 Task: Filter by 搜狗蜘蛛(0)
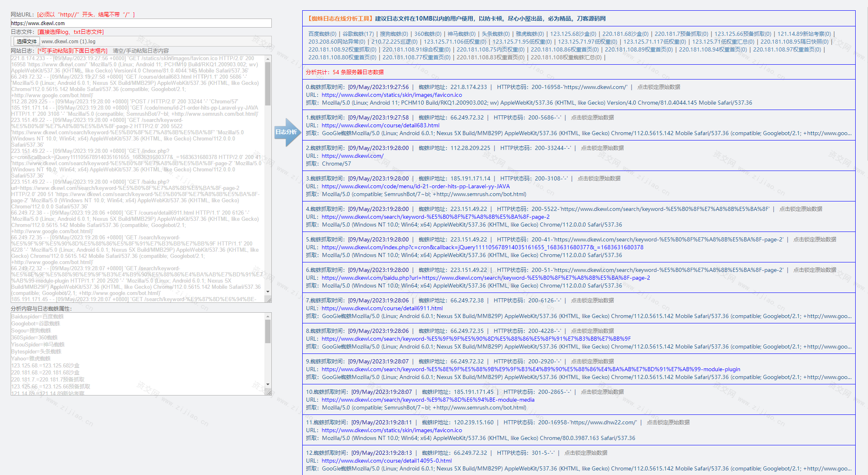click(x=394, y=34)
